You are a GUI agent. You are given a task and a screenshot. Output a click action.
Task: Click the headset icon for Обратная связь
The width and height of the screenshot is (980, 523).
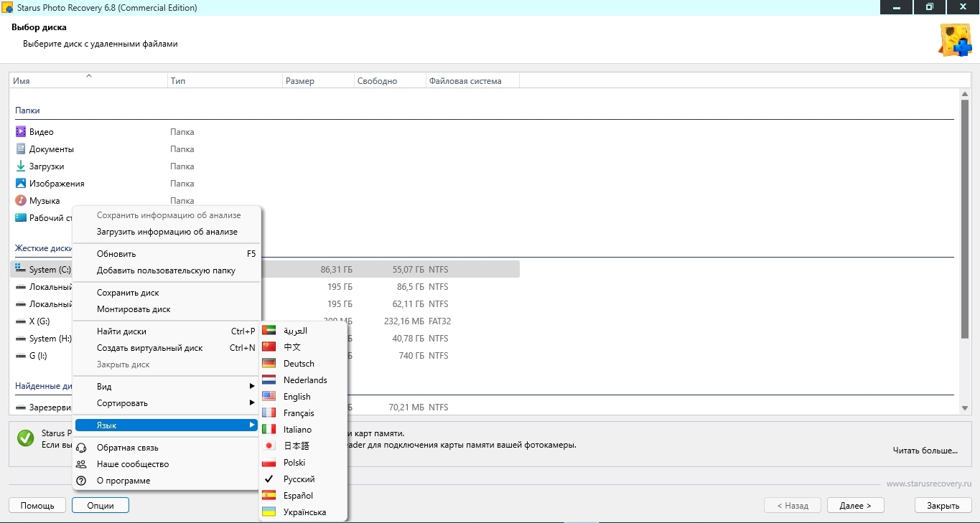pyautogui.click(x=81, y=448)
